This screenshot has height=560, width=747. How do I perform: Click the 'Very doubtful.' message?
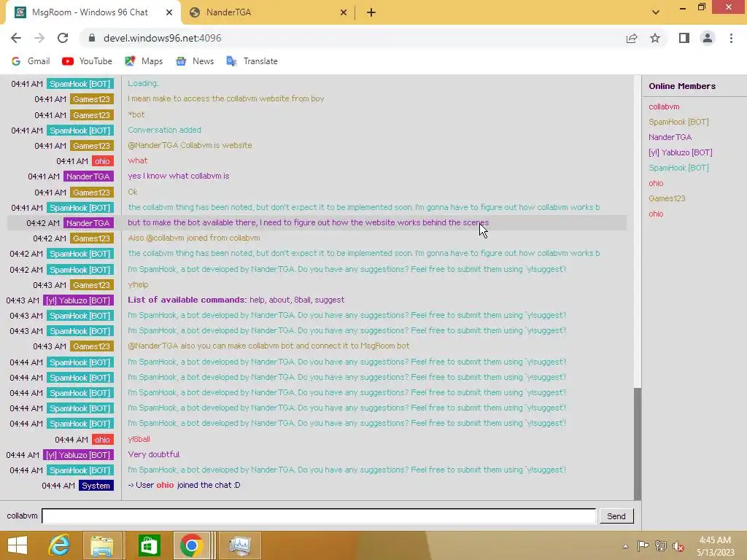tap(154, 454)
